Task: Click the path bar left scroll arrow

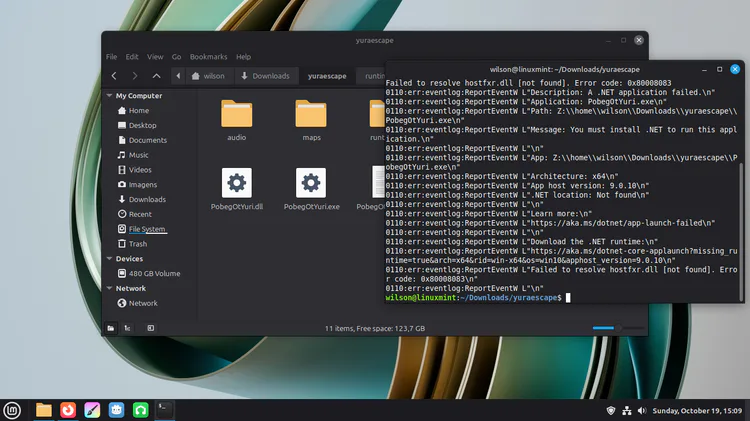Action: (178, 76)
